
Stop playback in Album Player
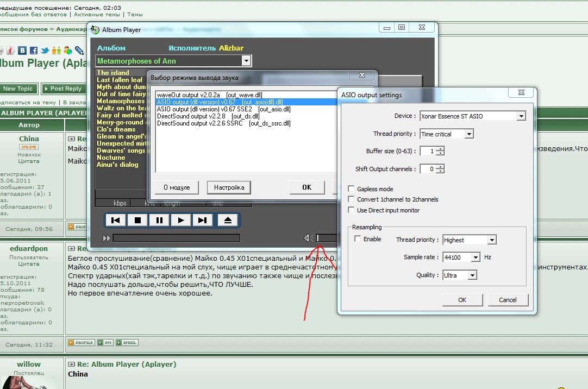(137, 221)
